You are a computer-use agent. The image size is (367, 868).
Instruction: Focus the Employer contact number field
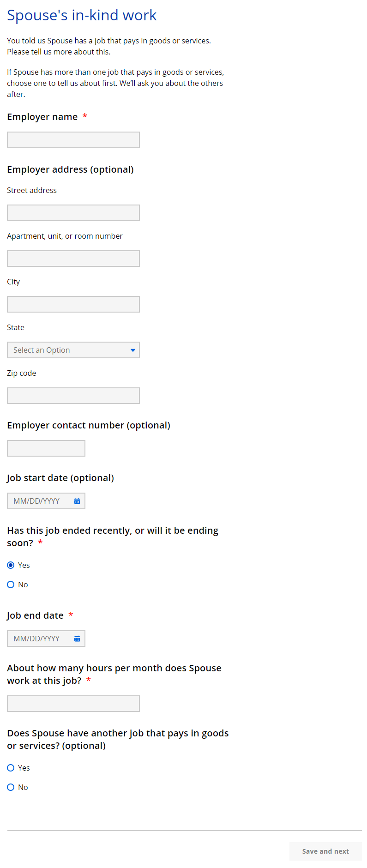(46, 448)
